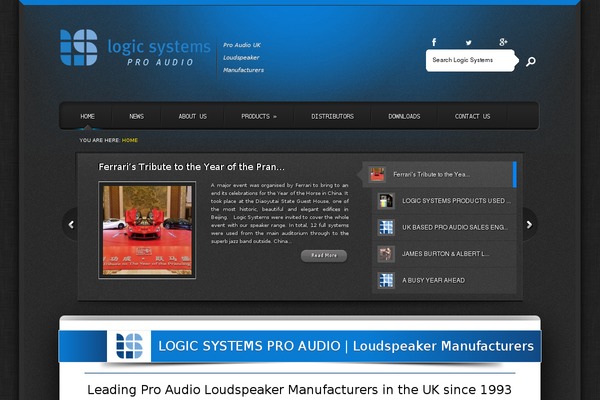Screen dimensions: 600x400
Task: Open Ferrari's Tribute article headline
Action: [191, 167]
